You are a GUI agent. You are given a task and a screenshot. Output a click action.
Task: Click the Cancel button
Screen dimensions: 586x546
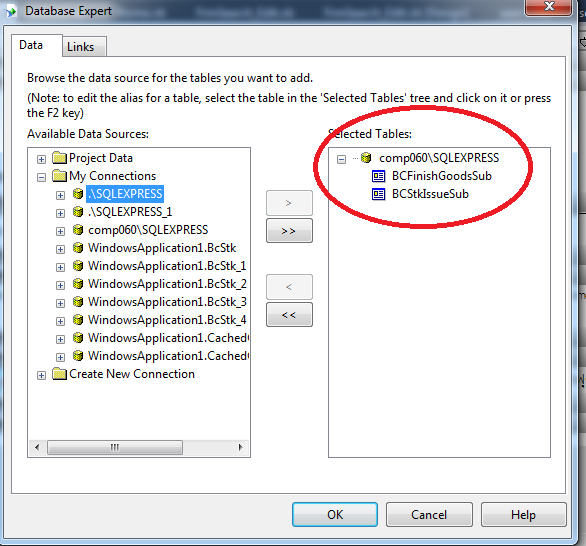429,515
